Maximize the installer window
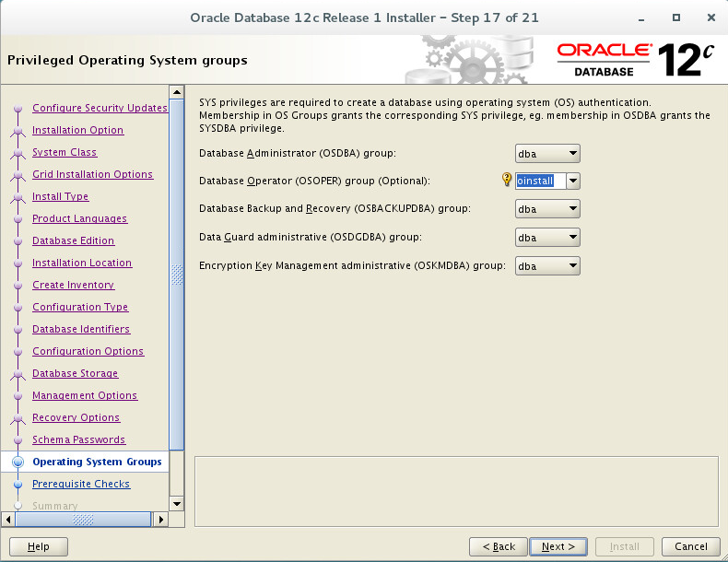This screenshot has width=728, height=562. 676,18
